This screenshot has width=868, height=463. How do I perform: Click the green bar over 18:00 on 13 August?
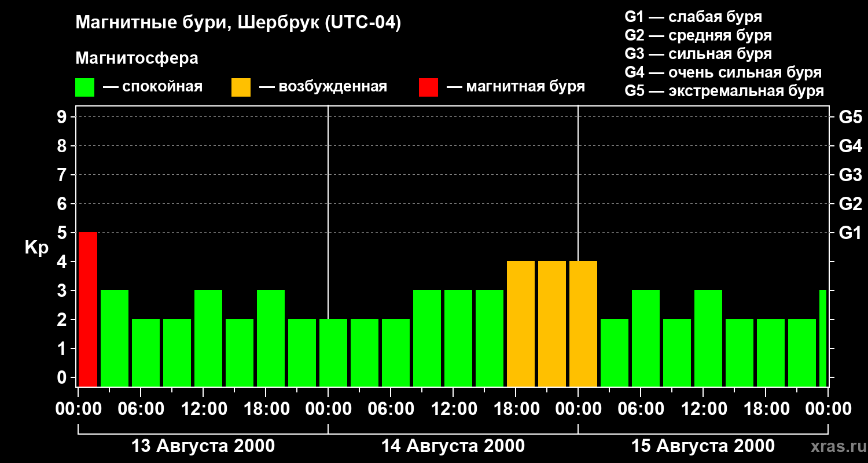pos(271,339)
